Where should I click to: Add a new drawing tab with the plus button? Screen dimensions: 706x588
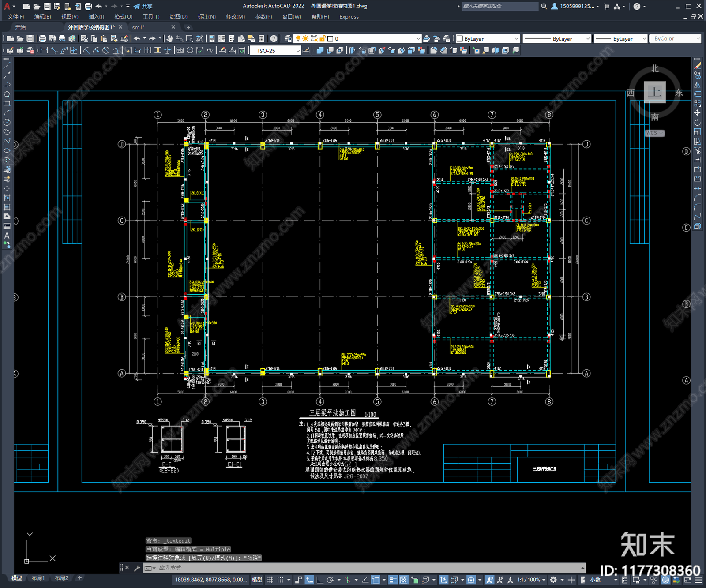point(188,27)
